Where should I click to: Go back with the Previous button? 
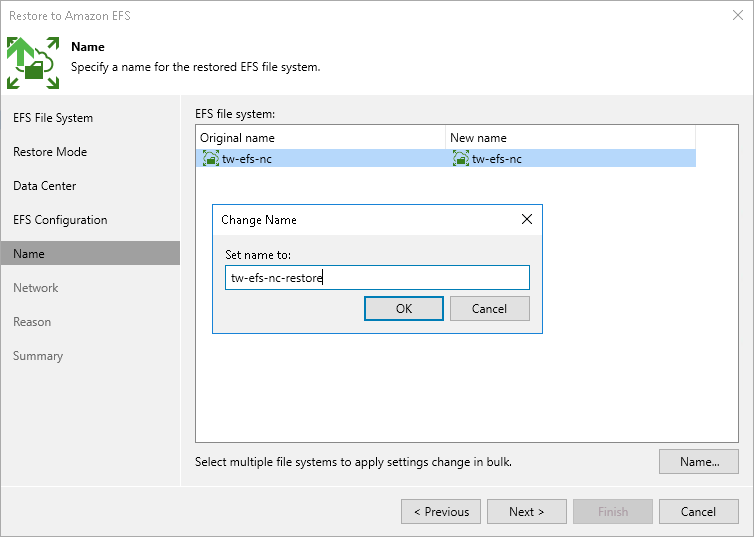click(440, 512)
